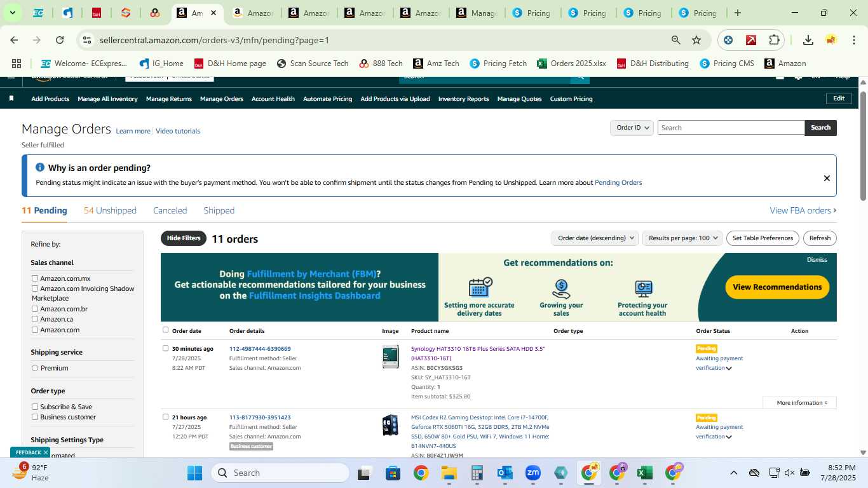Open Order date sort dropdown
868x488 pixels.
click(595, 238)
